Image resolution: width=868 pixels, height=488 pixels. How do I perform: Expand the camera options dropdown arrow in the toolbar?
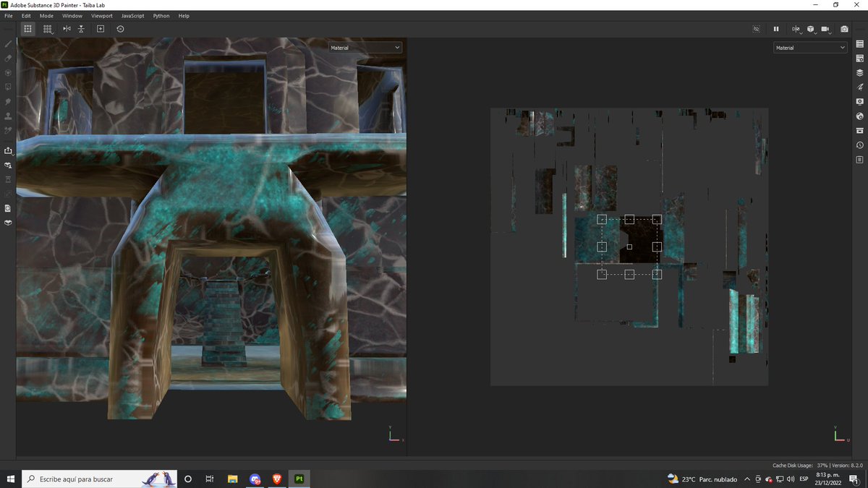coord(830,33)
